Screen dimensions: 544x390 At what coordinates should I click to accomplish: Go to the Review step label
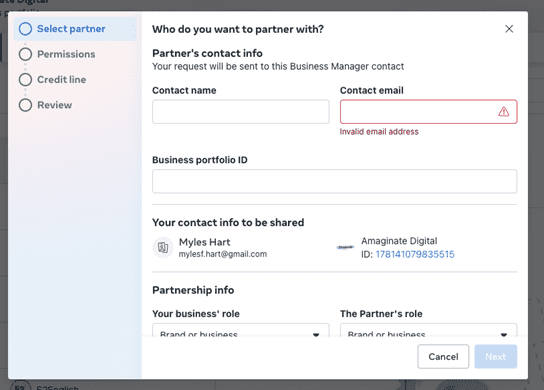pos(55,105)
